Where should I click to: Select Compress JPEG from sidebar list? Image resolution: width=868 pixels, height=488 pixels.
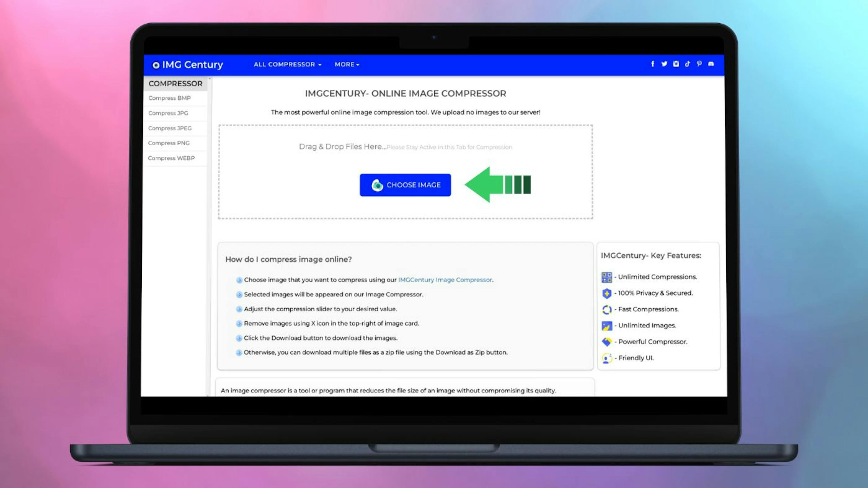click(170, 127)
